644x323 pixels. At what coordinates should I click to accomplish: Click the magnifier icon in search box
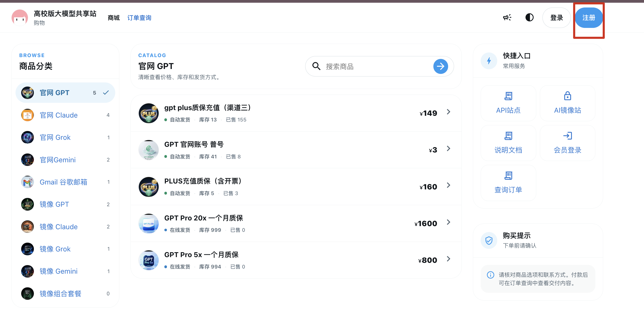[316, 66]
